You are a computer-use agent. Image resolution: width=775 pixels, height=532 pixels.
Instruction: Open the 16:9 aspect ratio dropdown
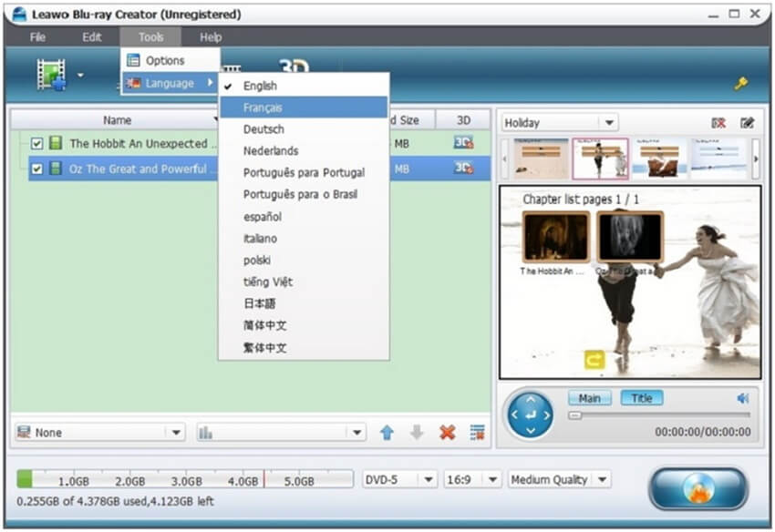pos(492,480)
